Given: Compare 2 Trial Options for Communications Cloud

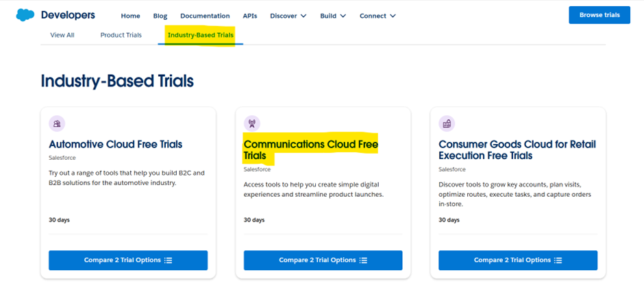Looking at the screenshot, I should pos(323,260).
